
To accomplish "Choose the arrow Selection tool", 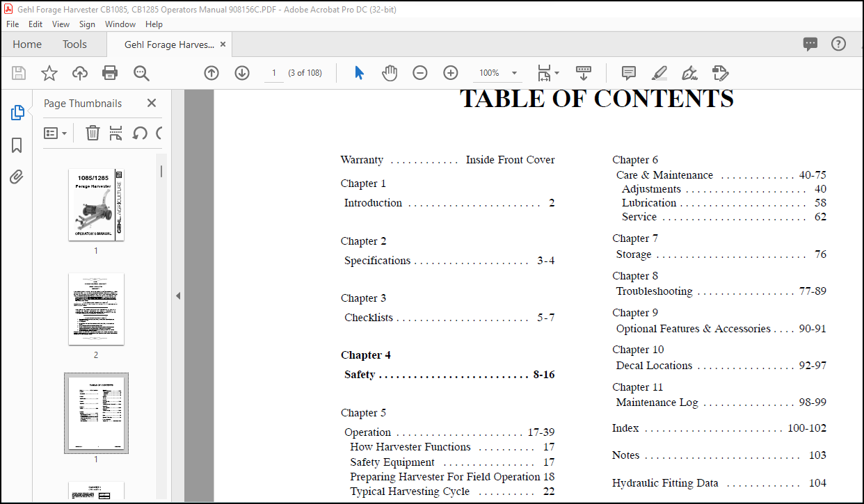I will pos(359,73).
